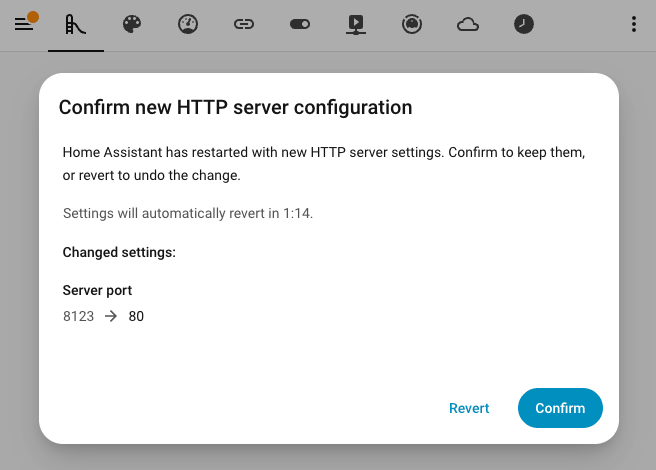Select the slide playground tab icon
Viewport: 656px width, 470px height.
(76, 24)
